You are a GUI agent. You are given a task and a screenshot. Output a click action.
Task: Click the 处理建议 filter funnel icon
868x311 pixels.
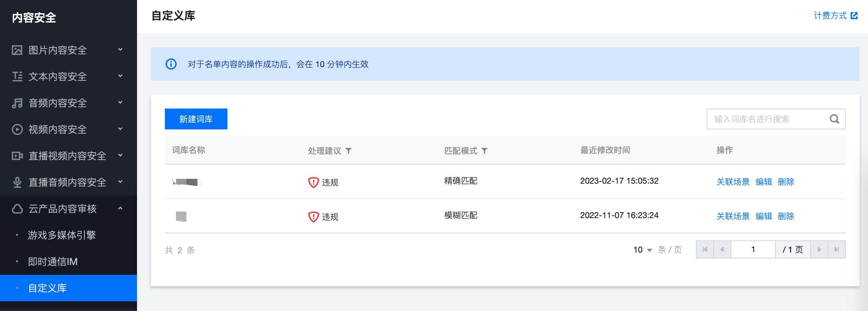click(x=348, y=151)
